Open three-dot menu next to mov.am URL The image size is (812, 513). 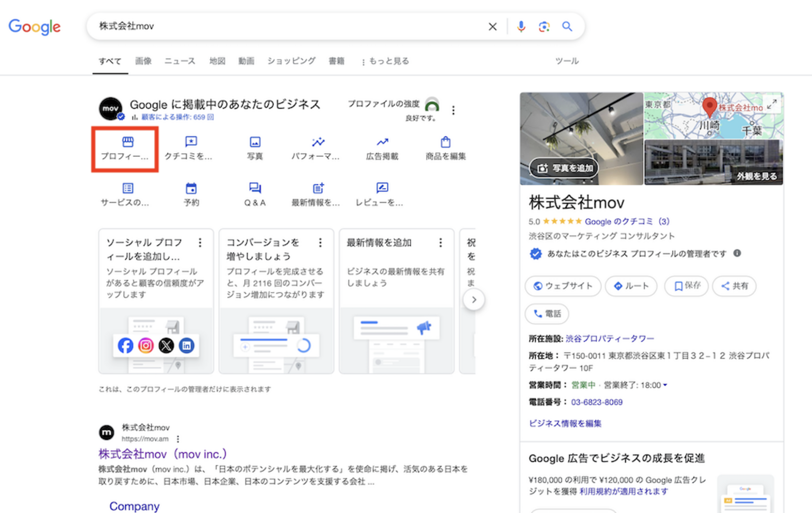coord(178,439)
